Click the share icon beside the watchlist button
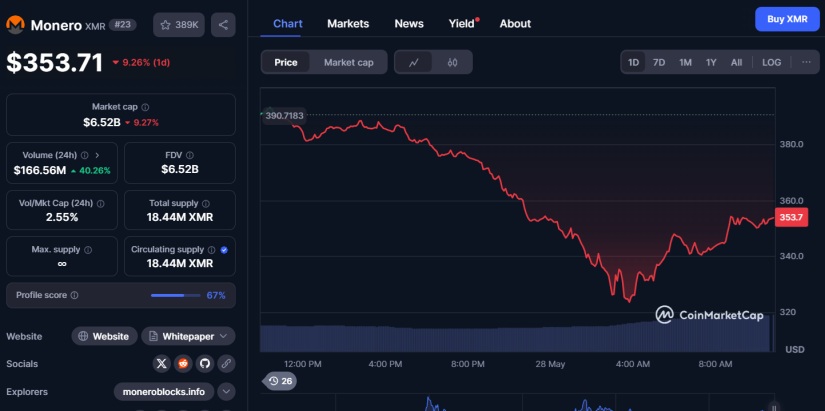The image size is (825, 411). 223,25
